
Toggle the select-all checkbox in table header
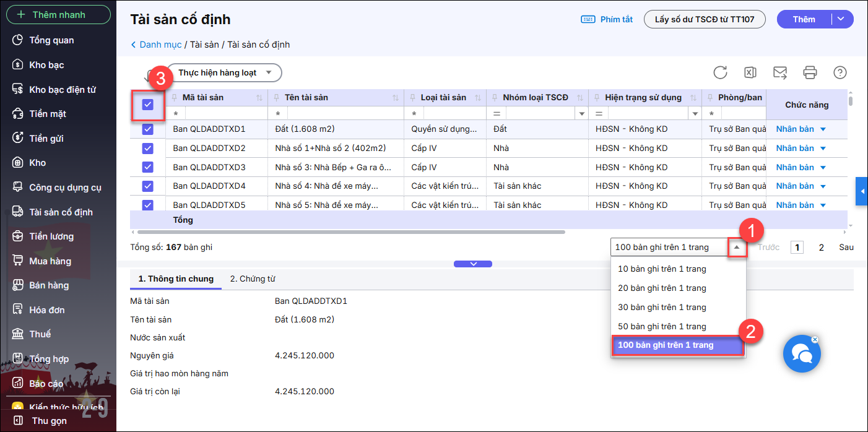(147, 105)
